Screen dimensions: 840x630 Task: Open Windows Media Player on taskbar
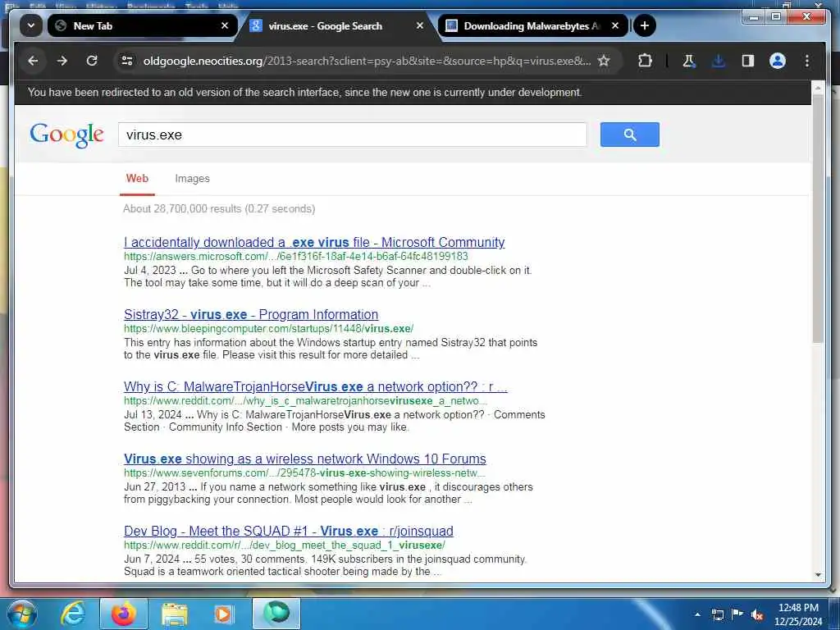[224, 614]
